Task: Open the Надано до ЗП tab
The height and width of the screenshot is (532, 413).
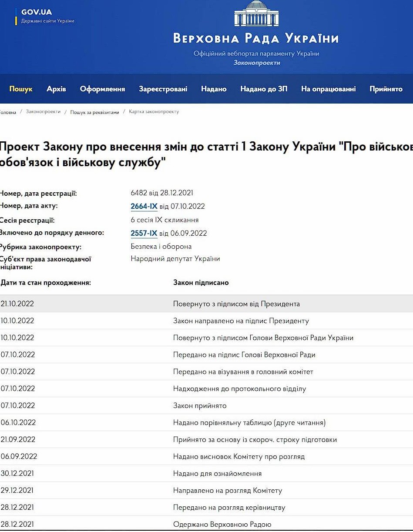Action: [264, 89]
